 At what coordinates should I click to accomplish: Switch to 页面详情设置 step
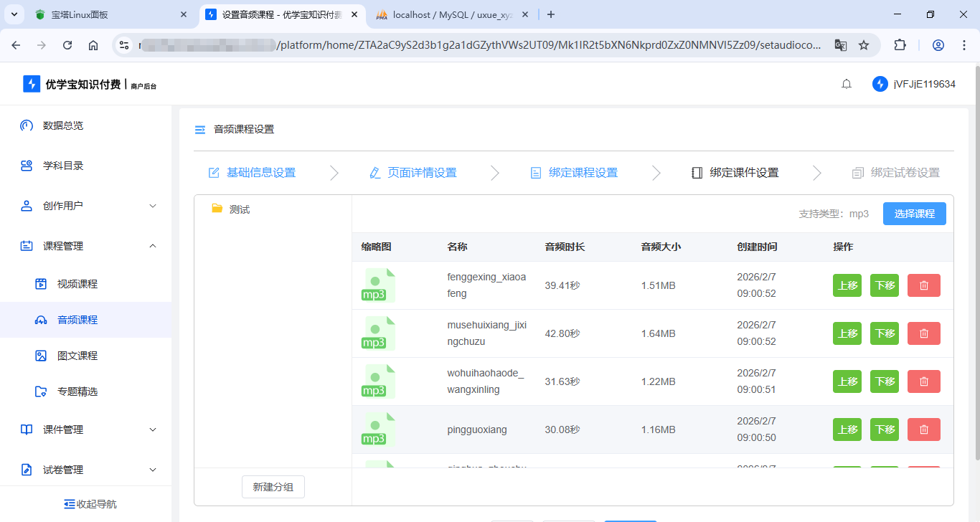tap(413, 173)
